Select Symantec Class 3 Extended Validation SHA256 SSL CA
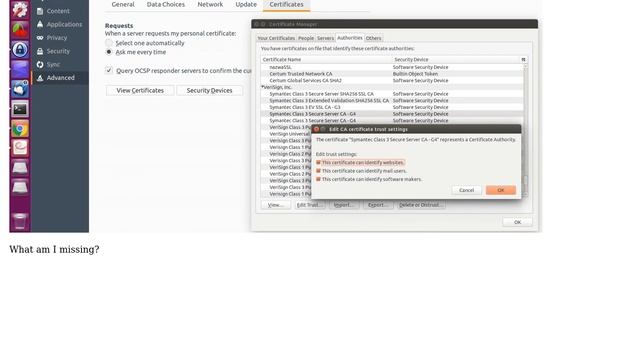The height and width of the screenshot is (360, 640). click(392, 100)
